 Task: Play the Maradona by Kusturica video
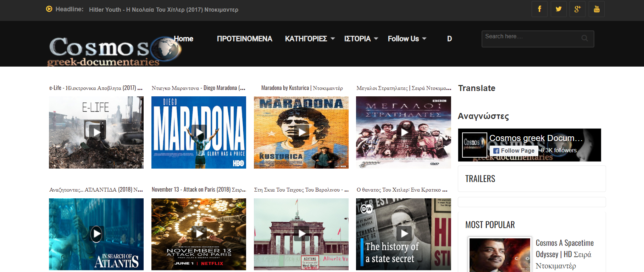301,132
